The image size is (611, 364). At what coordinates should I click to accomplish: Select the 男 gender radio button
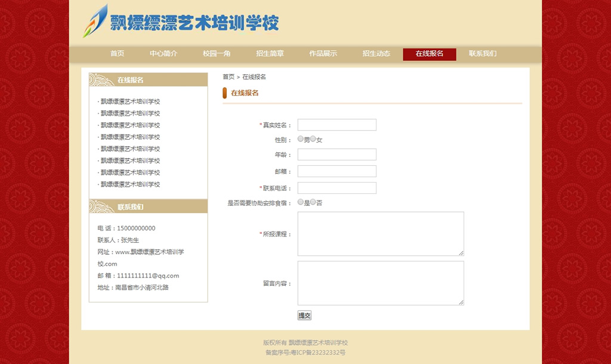coord(301,139)
